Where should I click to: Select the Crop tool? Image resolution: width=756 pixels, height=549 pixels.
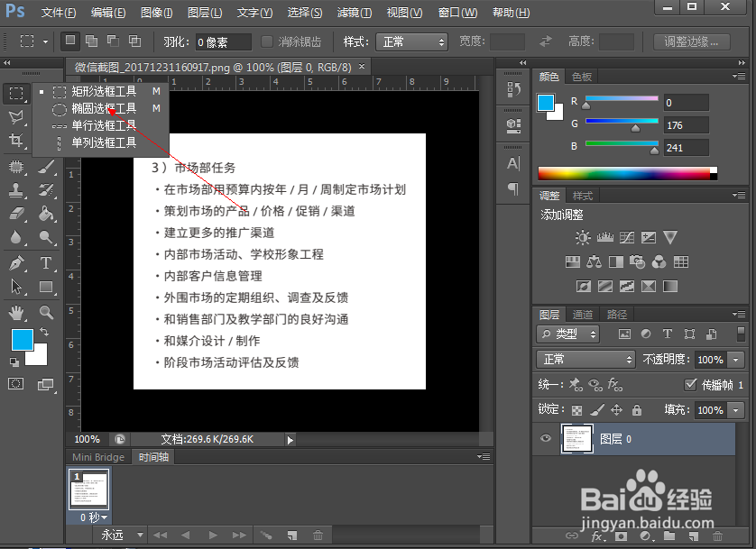[15, 142]
